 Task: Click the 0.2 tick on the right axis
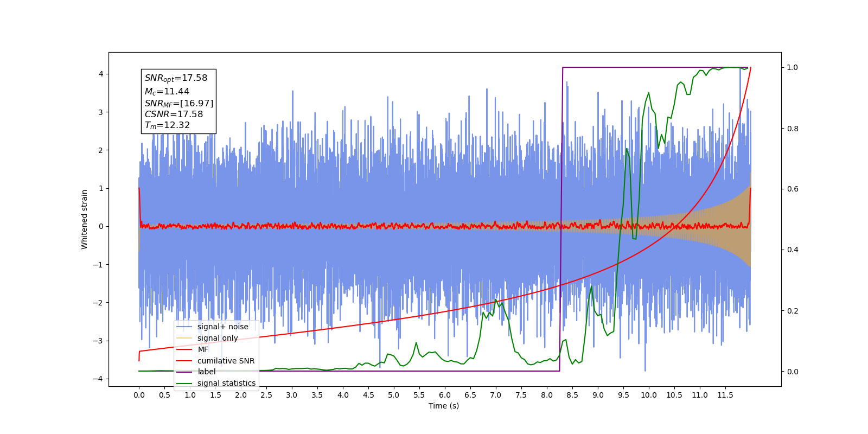(793, 311)
